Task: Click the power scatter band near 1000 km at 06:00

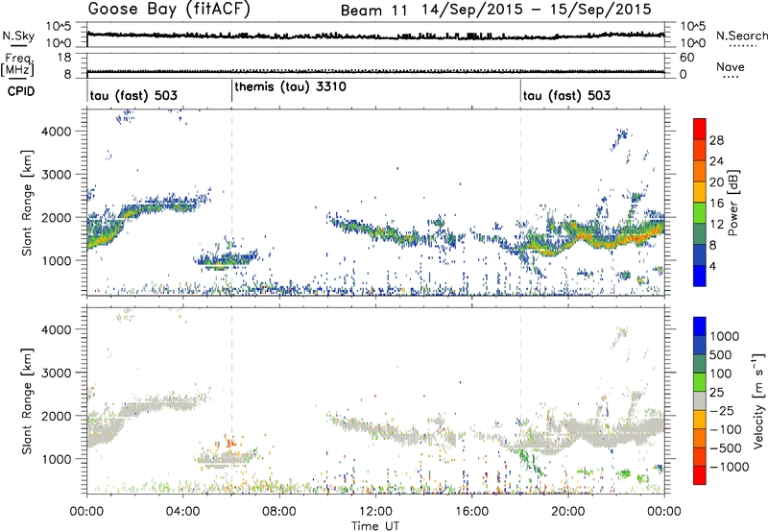Action: point(226,260)
